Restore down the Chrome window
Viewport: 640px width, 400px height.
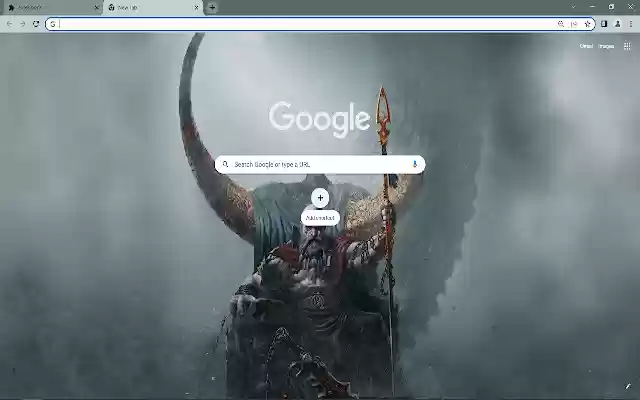point(611,7)
